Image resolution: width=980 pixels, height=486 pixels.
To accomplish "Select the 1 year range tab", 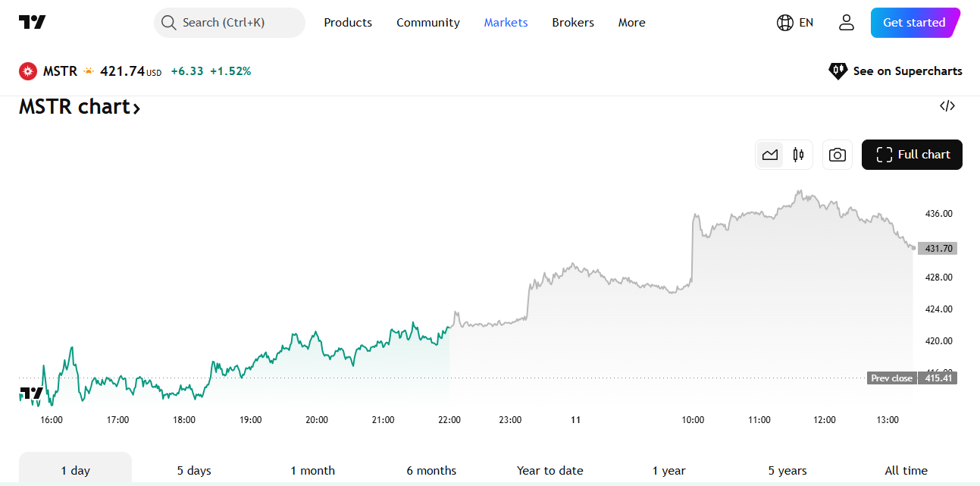I will click(x=668, y=470).
